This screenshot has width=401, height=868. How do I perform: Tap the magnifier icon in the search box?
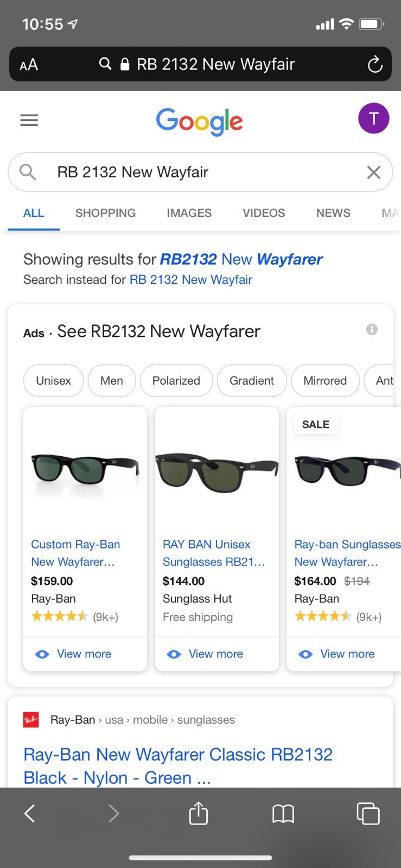28,172
